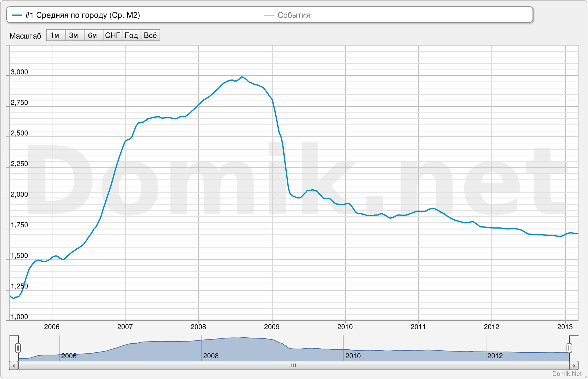Toggle the События legend entry
This screenshot has height=379, width=588.
(287, 15)
